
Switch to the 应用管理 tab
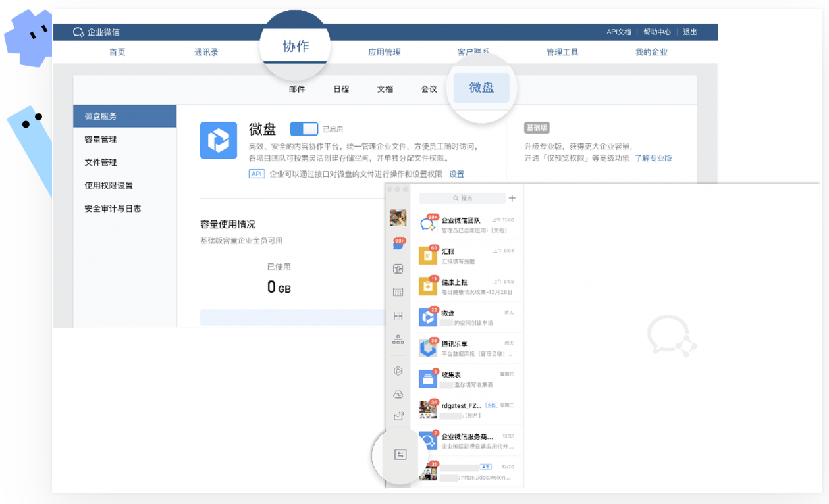[x=384, y=52]
